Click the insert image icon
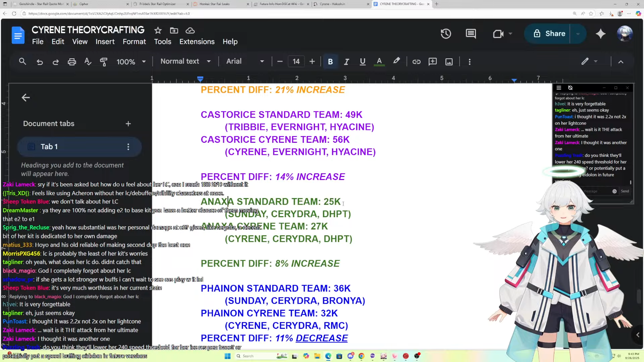The image size is (644, 362). click(x=449, y=62)
